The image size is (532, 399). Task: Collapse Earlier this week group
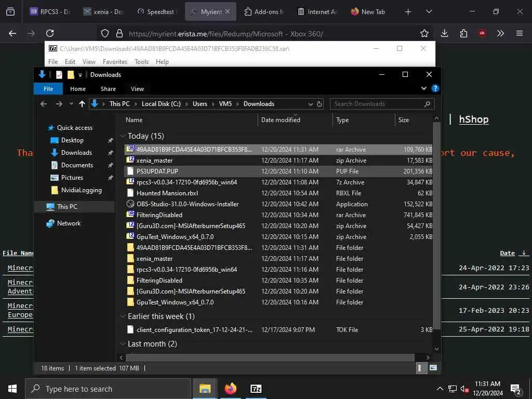123,316
